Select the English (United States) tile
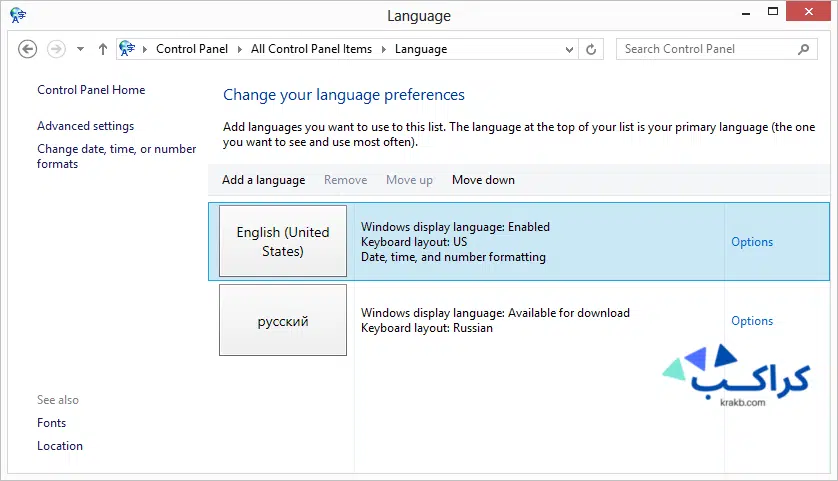This screenshot has width=838, height=481. click(x=283, y=241)
